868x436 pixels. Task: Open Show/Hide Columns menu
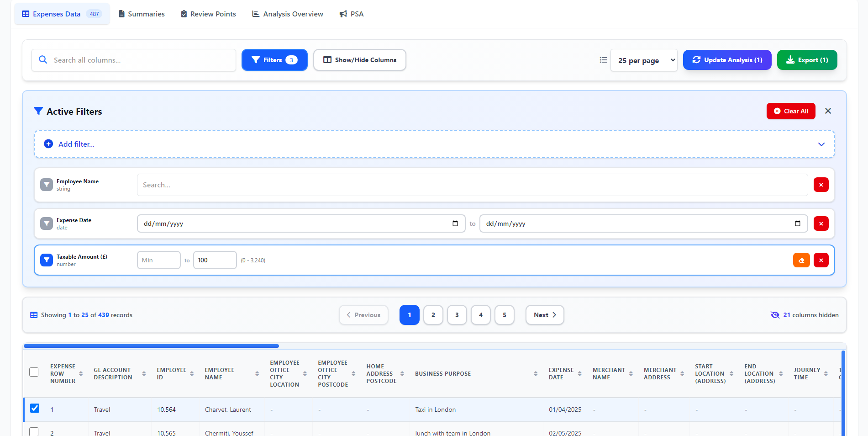click(x=360, y=60)
